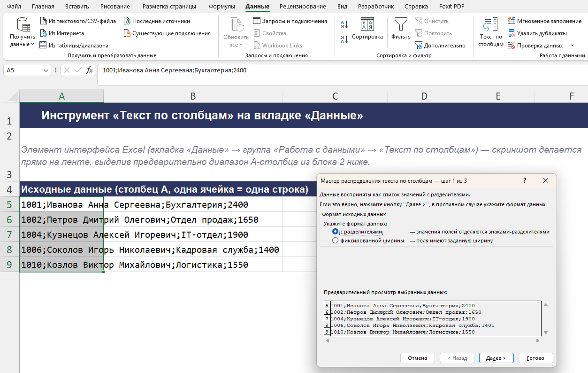Switch to the Formulas ribbon tab
This screenshot has width=588, height=373.
click(x=222, y=7)
